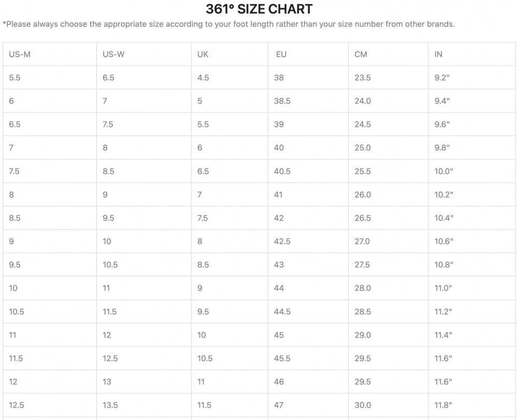Click the foot length disclaimer note
Screen dimensions: 518x420
pos(228,24)
